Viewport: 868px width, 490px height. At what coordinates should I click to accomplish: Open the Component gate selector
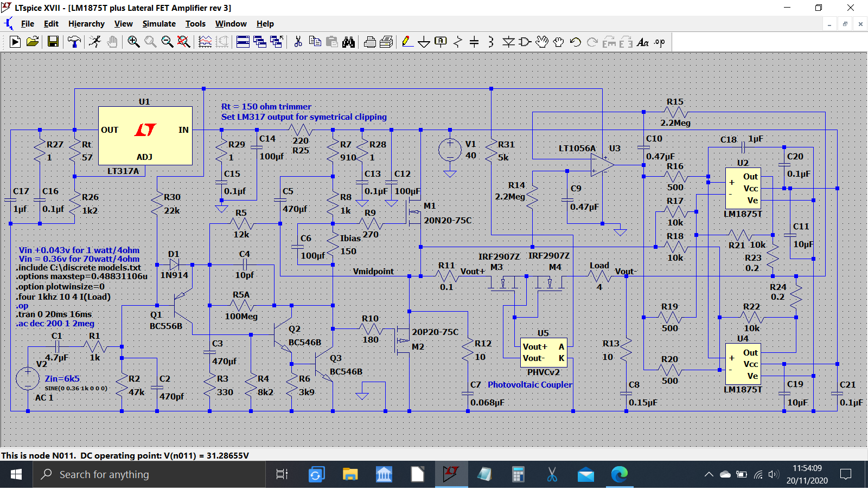tap(525, 42)
